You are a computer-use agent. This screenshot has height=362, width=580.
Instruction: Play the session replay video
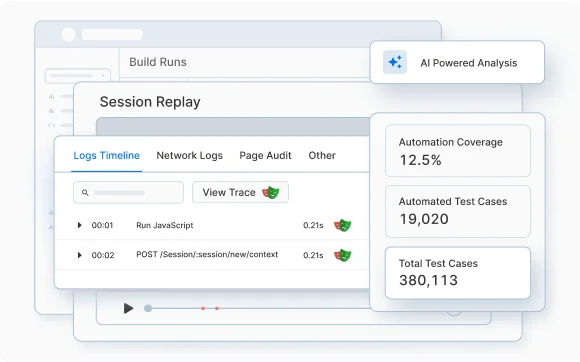(128, 308)
